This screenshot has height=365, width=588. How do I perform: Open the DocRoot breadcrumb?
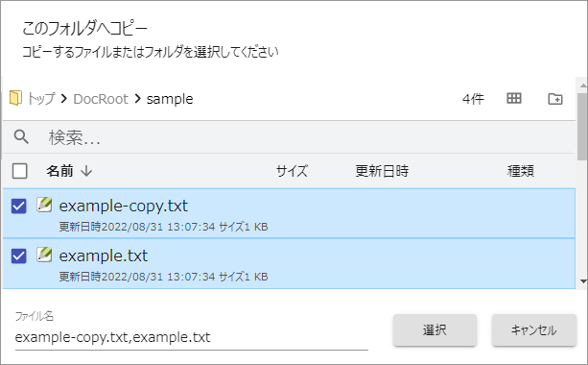101,99
